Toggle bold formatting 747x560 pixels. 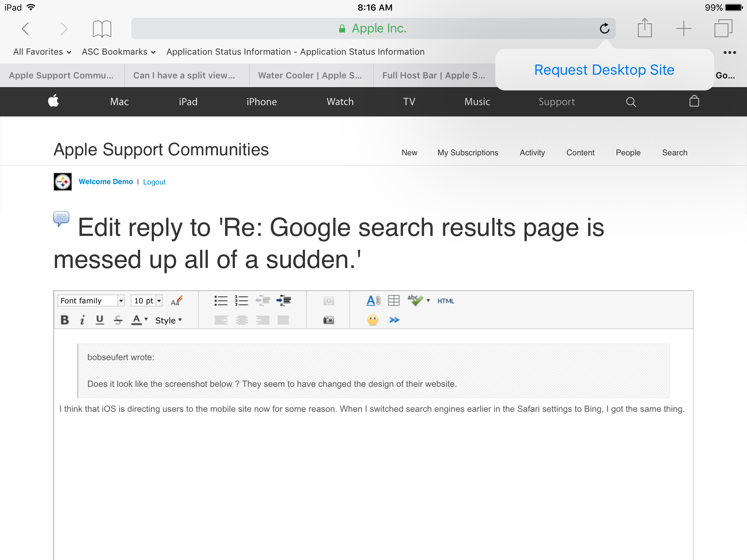coord(65,320)
